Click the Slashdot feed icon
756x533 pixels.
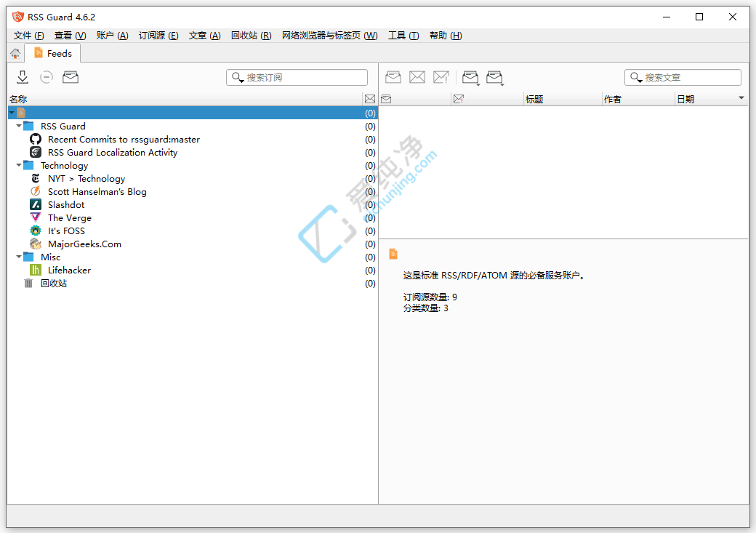(36, 204)
